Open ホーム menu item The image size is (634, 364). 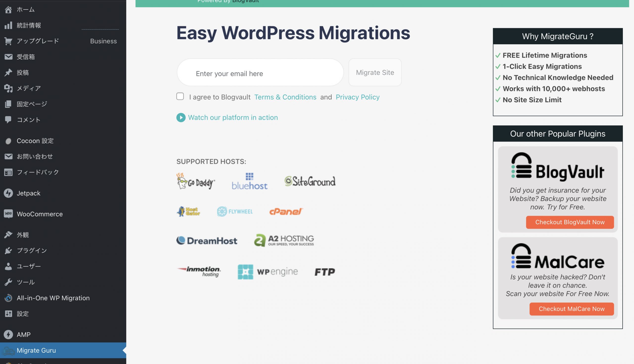(63, 9)
